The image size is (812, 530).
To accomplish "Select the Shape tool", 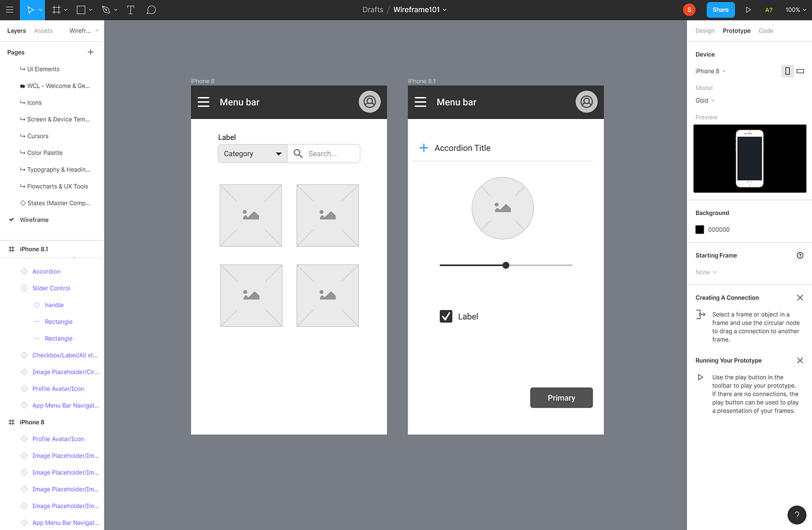I will click(80, 10).
